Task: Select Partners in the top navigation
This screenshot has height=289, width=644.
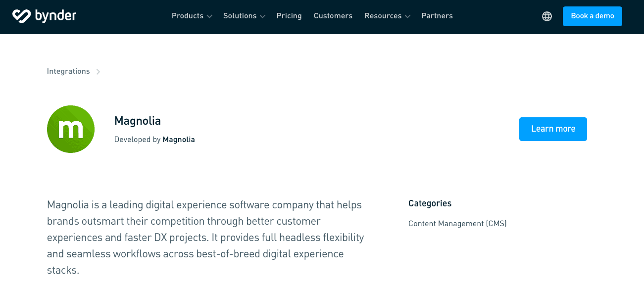Action: (437, 16)
